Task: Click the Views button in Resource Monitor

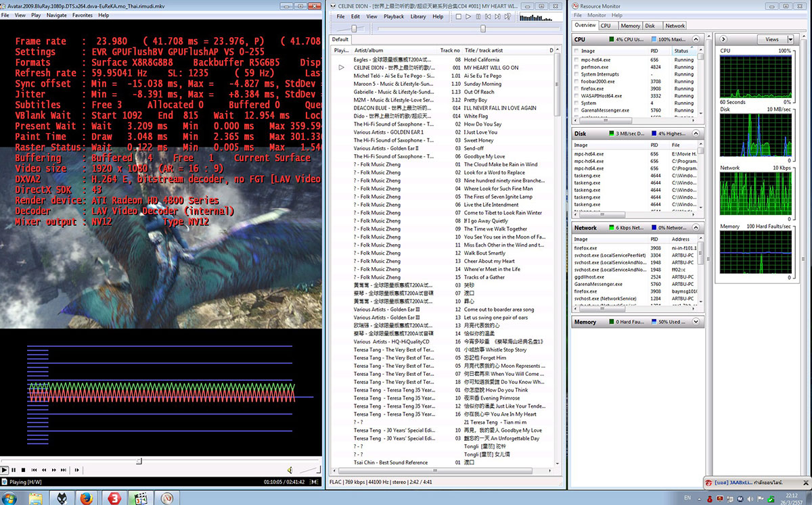Action: (772, 39)
